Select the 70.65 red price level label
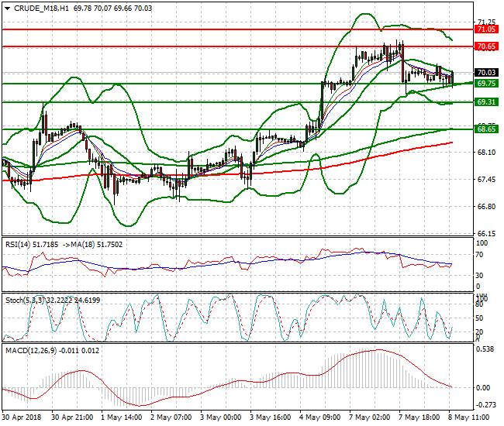 (486, 46)
